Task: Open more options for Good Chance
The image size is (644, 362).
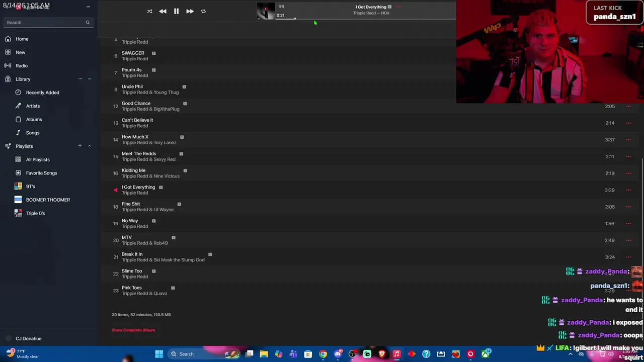Action: [x=628, y=106]
